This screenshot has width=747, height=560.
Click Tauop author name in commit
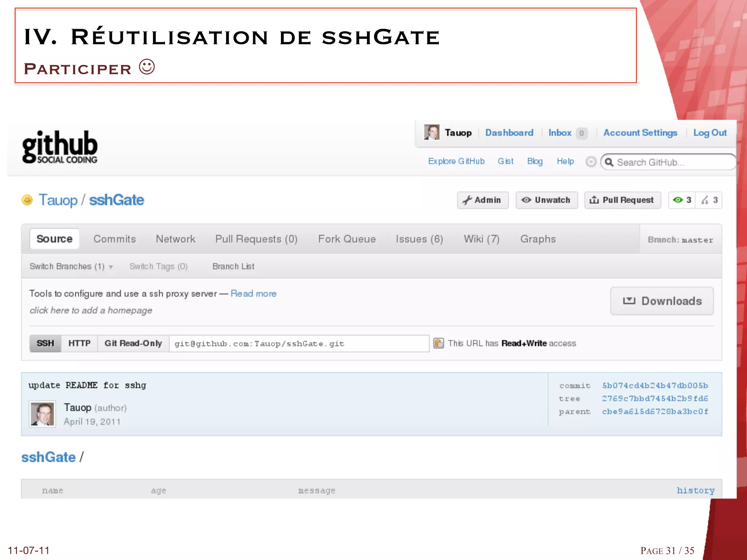(x=77, y=408)
